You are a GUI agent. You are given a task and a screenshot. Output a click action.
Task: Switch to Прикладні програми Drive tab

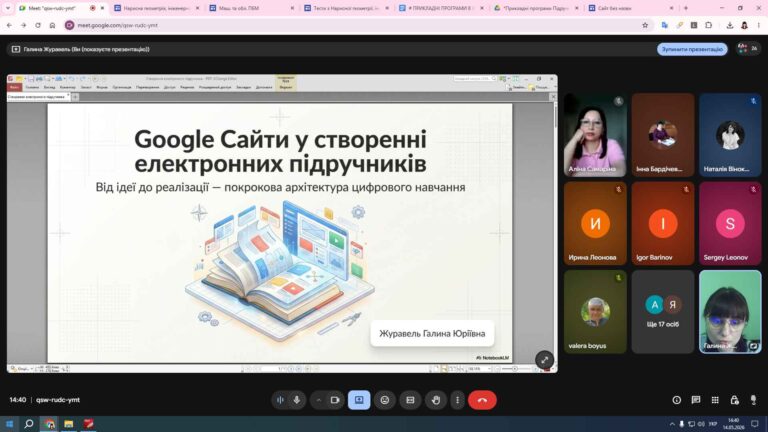pyautogui.click(x=536, y=8)
